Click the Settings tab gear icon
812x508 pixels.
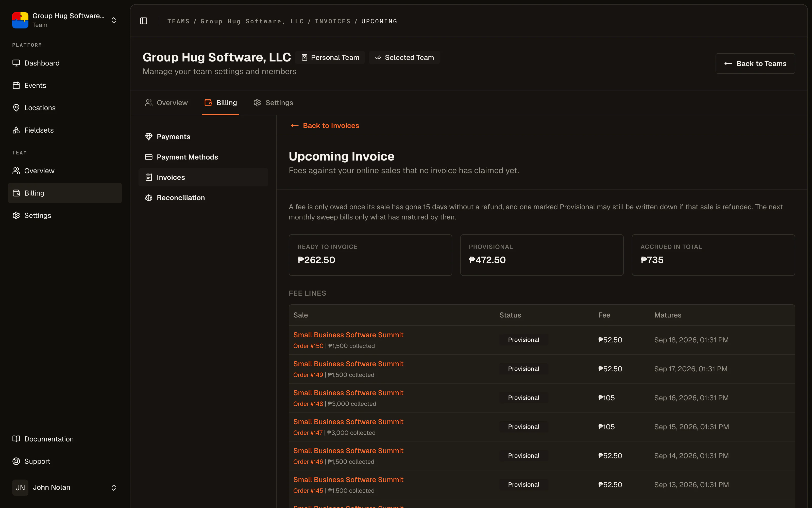click(257, 102)
